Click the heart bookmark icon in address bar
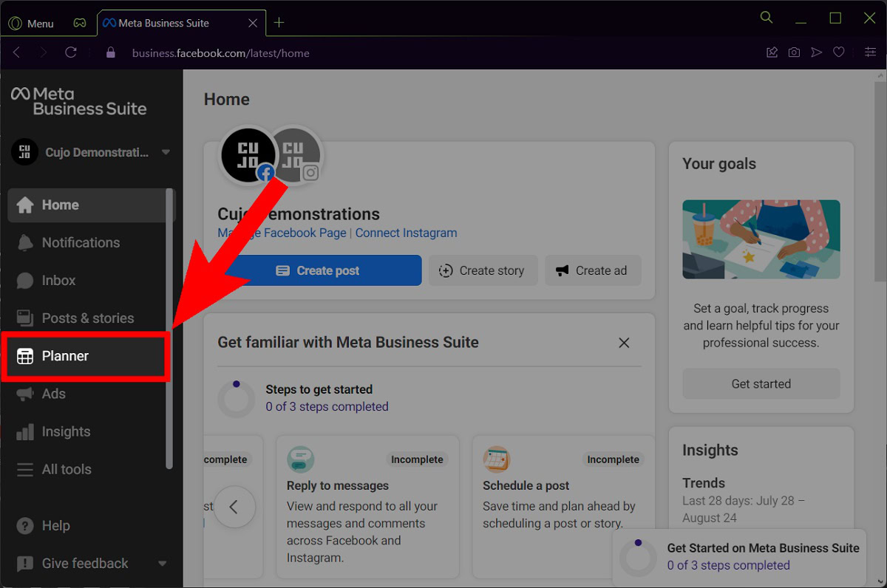The height and width of the screenshot is (588, 887). [x=839, y=52]
